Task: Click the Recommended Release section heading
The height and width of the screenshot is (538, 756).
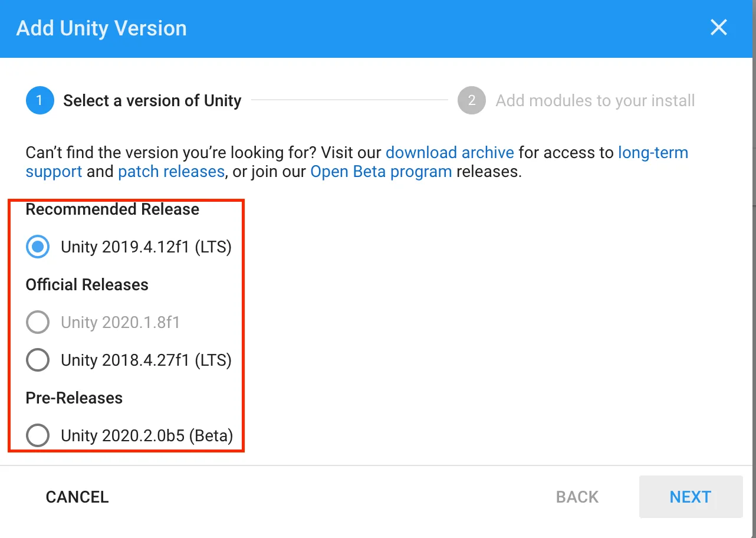Action: pyautogui.click(x=112, y=209)
